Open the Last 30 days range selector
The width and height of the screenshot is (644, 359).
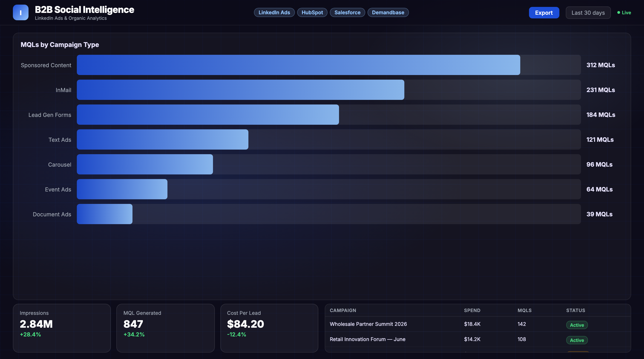[588, 13]
